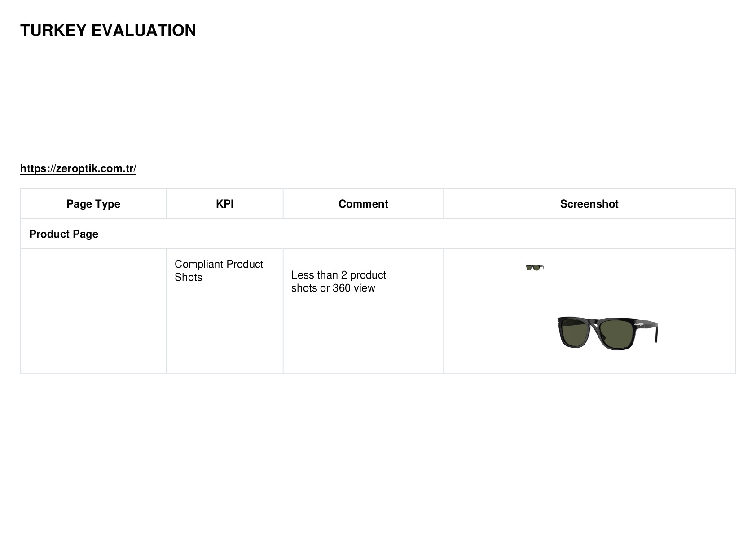Click the Page Type column header

tap(93, 204)
